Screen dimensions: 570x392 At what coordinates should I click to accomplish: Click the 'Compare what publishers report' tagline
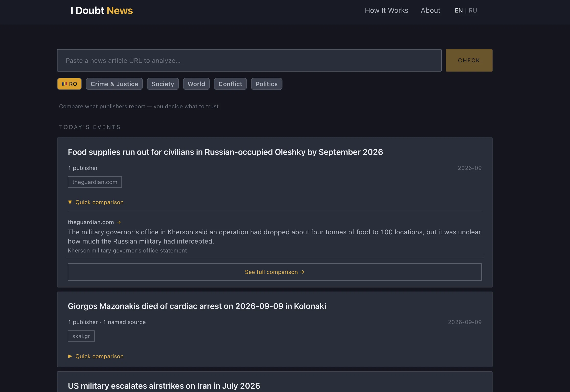click(139, 106)
